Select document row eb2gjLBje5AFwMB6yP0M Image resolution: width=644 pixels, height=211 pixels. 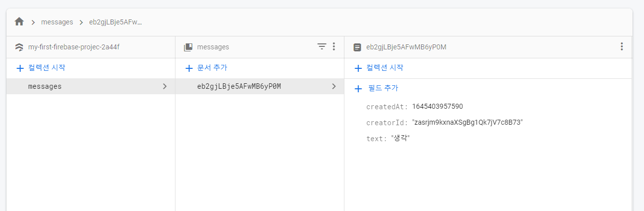(260, 86)
